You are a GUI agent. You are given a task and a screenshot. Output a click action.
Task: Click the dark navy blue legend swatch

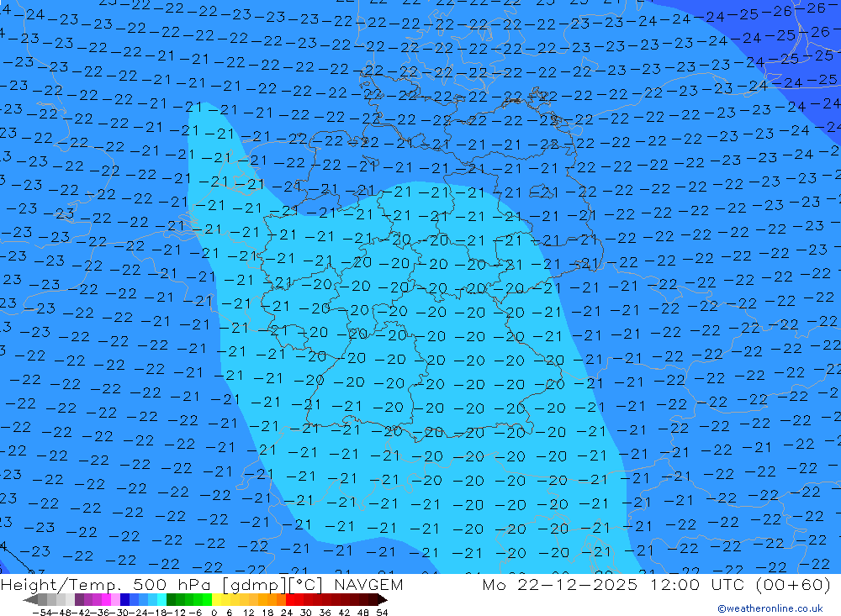click(x=125, y=600)
